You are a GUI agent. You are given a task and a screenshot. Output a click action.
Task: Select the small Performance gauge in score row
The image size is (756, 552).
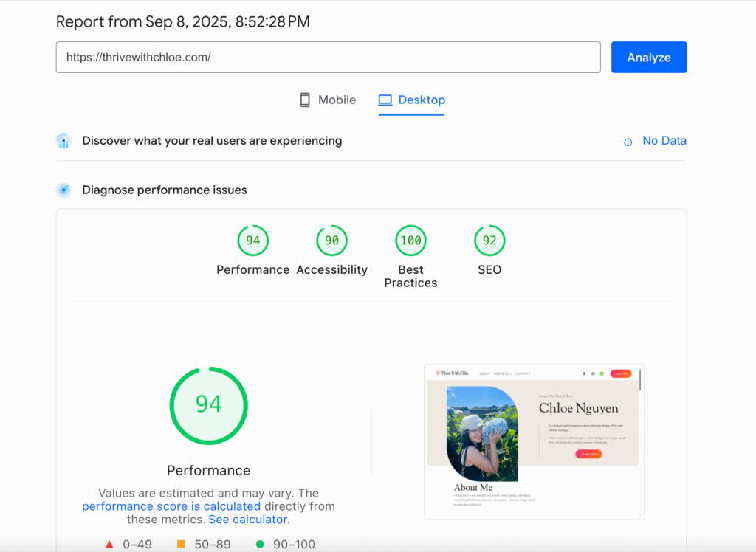tap(252, 241)
